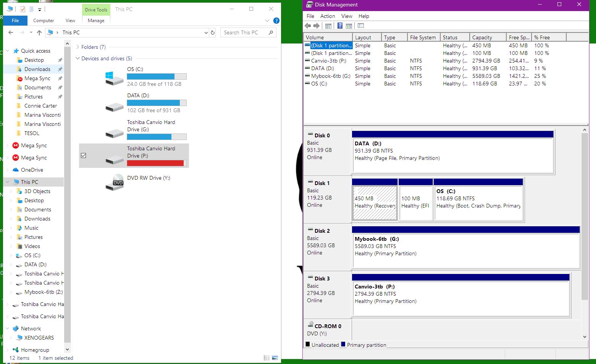Expand the Explorer ribbon chevron
This screenshot has width=596, height=364.
coord(267,21)
